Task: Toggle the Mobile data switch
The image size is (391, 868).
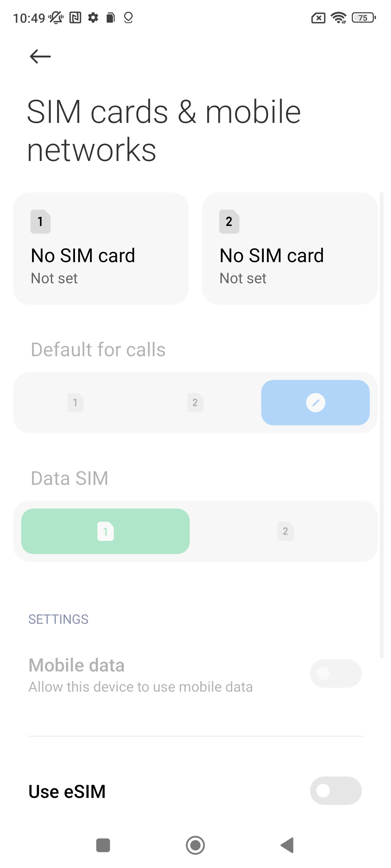Action: click(335, 673)
